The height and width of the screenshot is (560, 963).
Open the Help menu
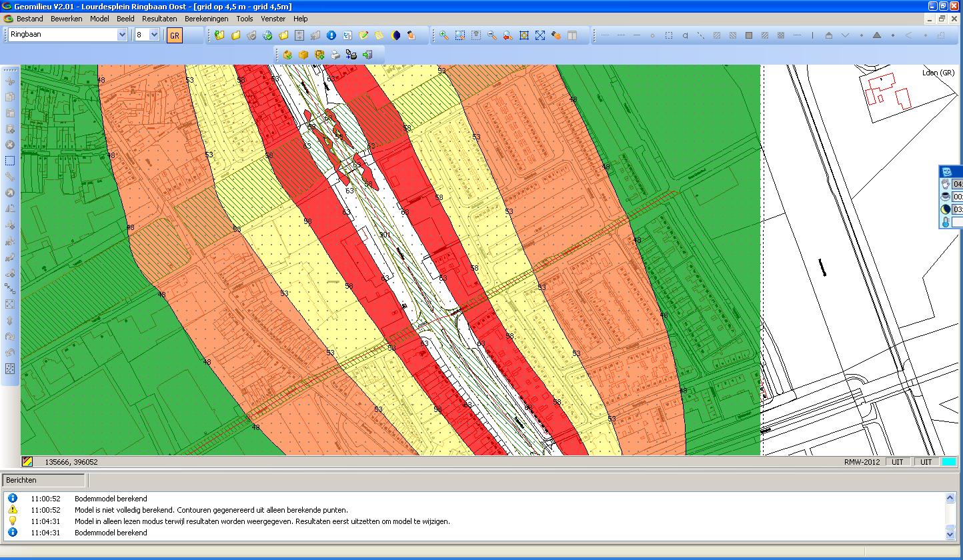click(x=301, y=19)
